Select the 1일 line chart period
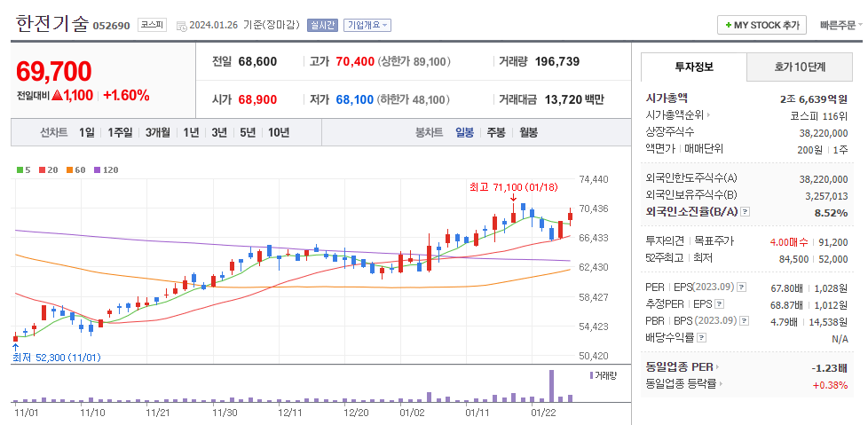This screenshot has width=868, height=425. coord(87,132)
